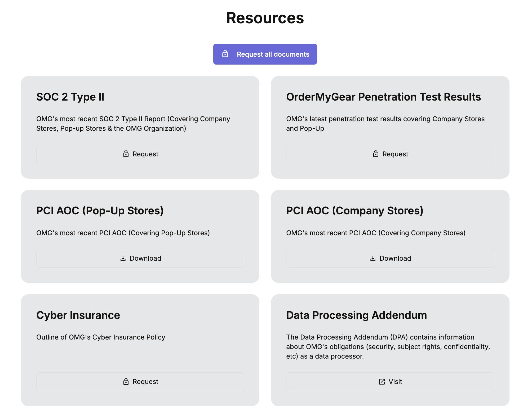Screen dimensions: 532x416
Task: Click the lock icon in SOC 2 Type II Request
Action: coord(126,154)
